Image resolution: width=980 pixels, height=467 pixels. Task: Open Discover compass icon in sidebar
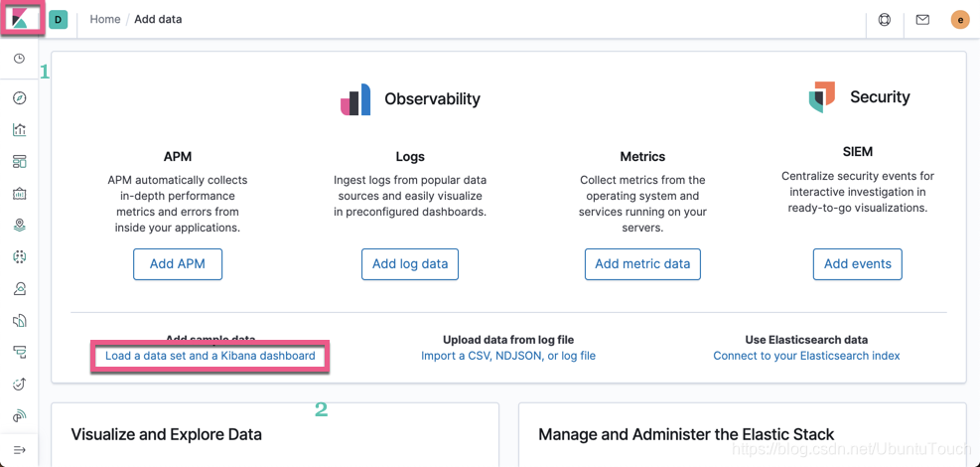tap(19, 98)
